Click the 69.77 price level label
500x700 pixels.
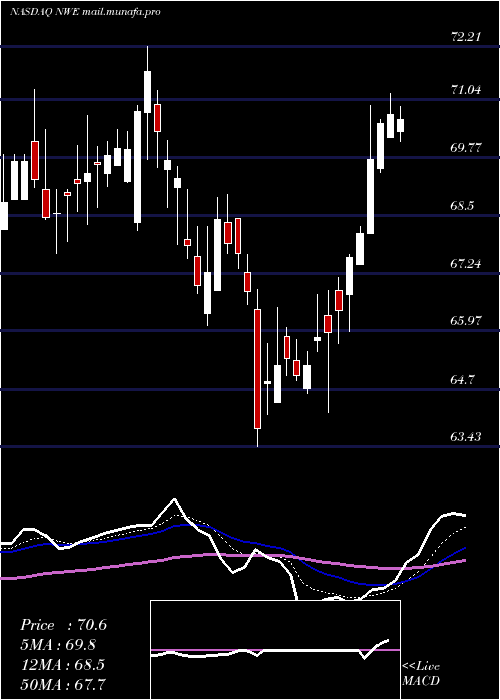tap(466, 147)
